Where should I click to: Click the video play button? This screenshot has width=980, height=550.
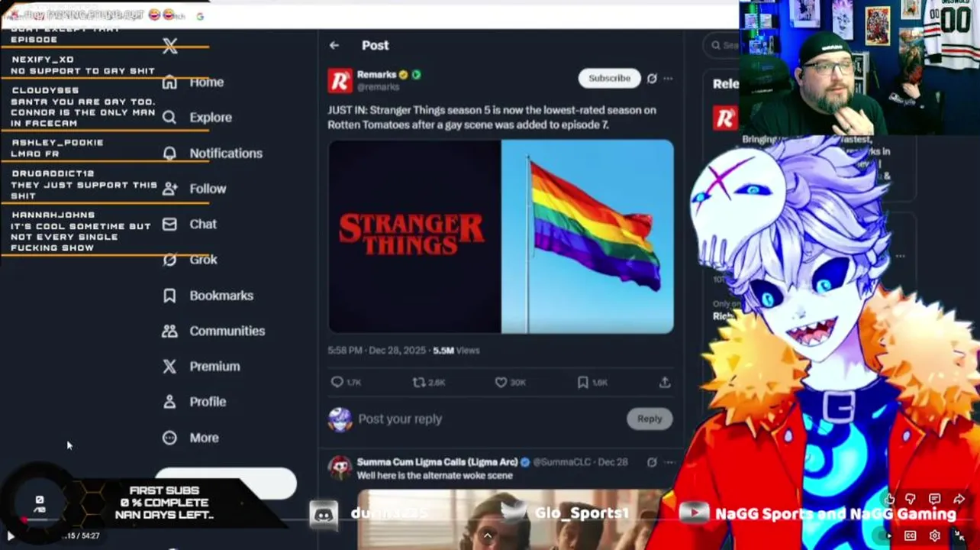pos(11,536)
